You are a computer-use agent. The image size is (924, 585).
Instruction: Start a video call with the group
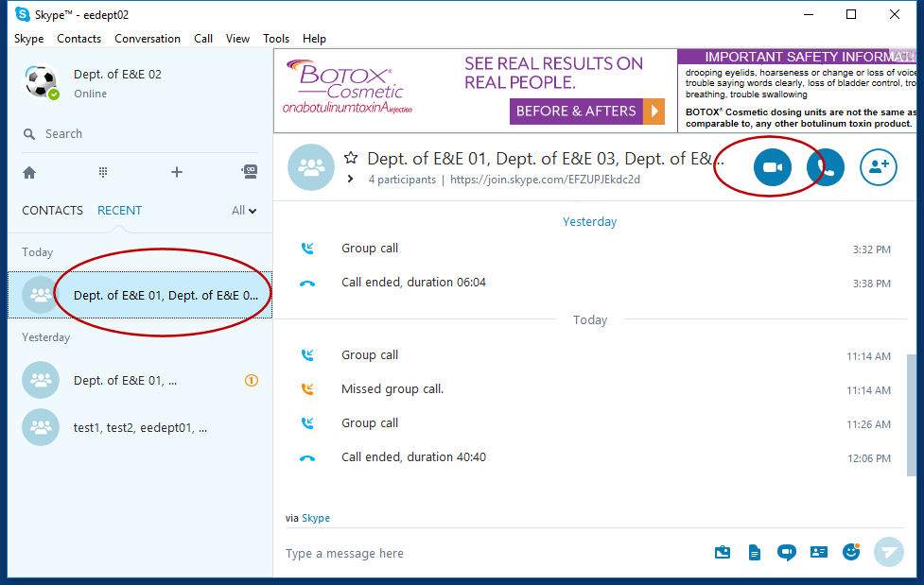(772, 167)
